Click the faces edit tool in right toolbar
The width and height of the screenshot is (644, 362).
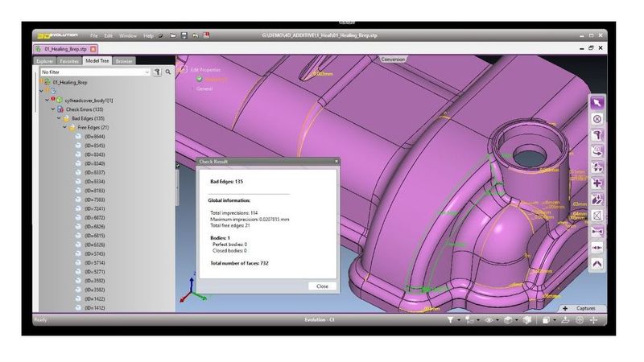pos(597,200)
